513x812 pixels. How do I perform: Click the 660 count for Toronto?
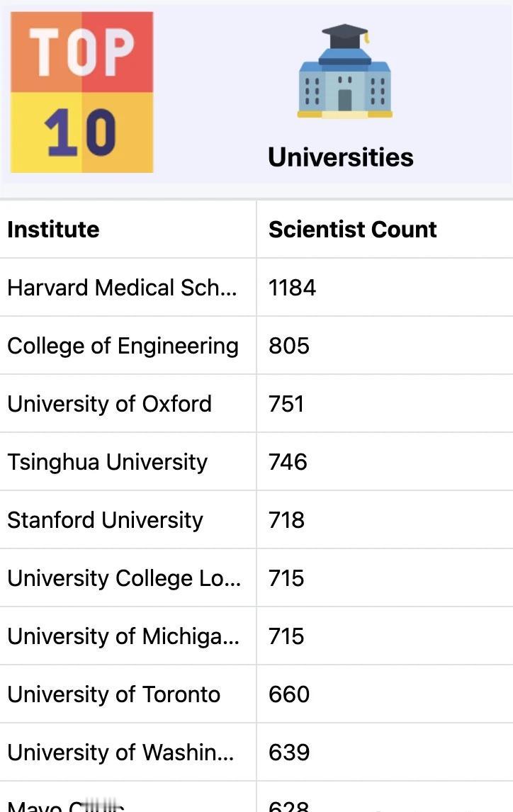[289, 694]
